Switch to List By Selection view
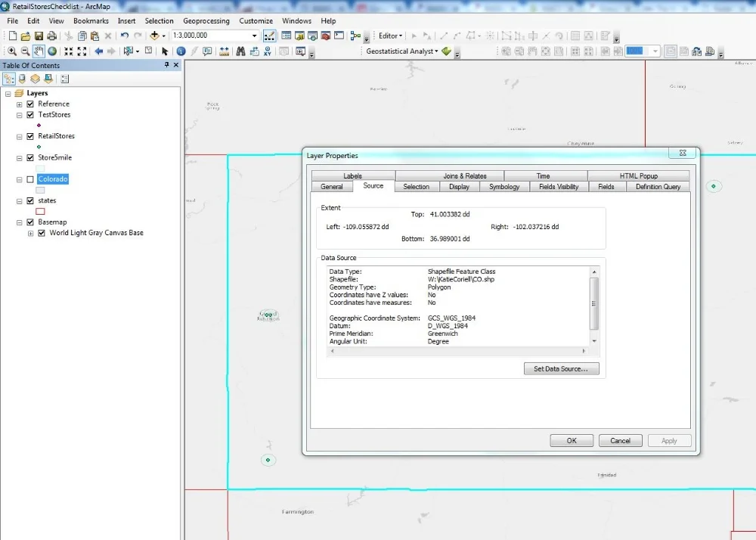 tap(48, 79)
